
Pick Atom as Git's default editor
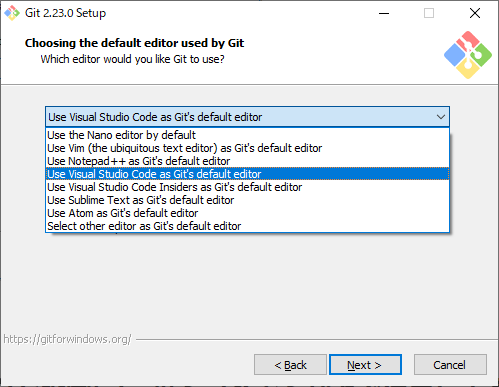[247, 213]
